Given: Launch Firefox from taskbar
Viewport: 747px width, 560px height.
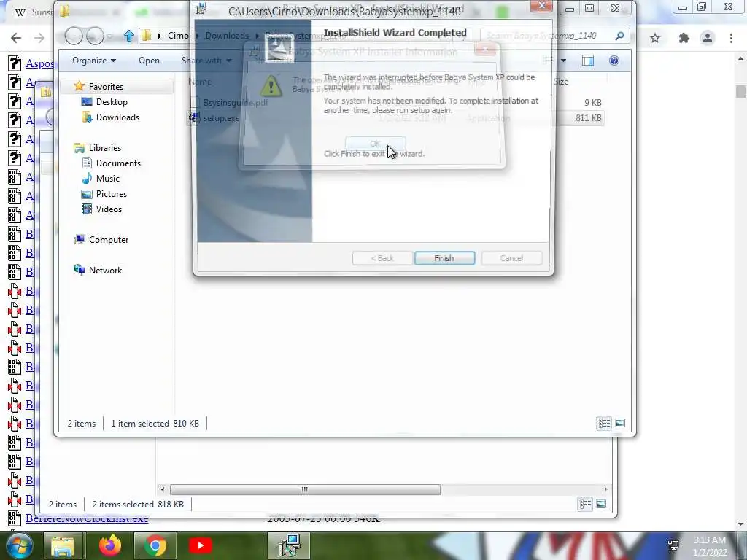Looking at the screenshot, I should coord(110,545).
